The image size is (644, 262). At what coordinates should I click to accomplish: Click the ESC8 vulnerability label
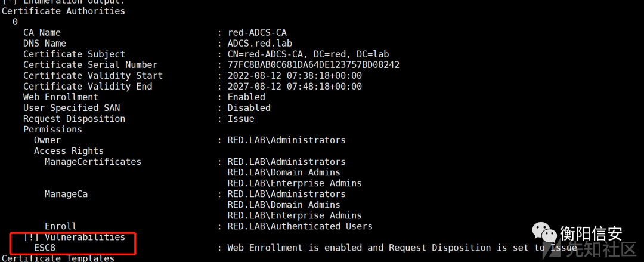[x=45, y=248]
